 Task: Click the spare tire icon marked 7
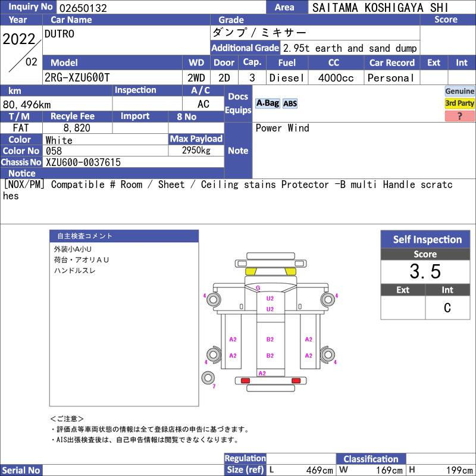coord(208,378)
